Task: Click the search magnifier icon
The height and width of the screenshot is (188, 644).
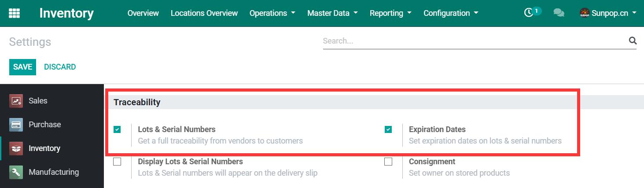Action: [x=633, y=41]
